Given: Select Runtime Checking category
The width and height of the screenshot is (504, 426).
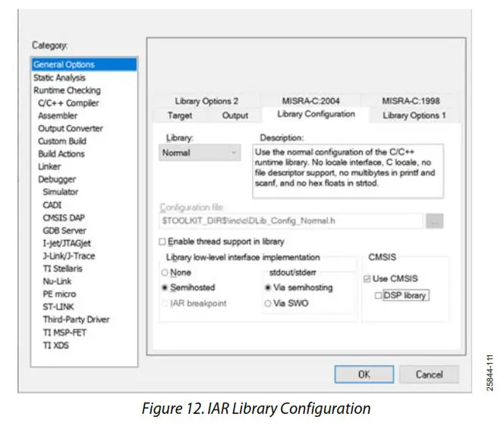Looking at the screenshot, I should [67, 90].
